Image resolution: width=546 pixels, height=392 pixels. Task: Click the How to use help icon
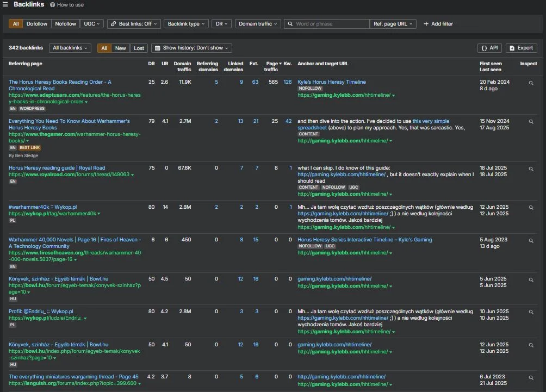(x=52, y=5)
